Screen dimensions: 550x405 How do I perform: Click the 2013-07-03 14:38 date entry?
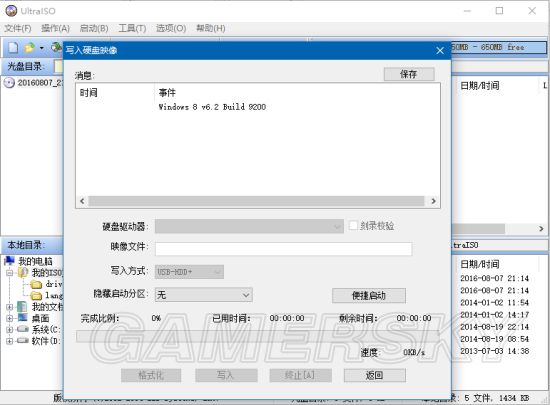pos(494,351)
